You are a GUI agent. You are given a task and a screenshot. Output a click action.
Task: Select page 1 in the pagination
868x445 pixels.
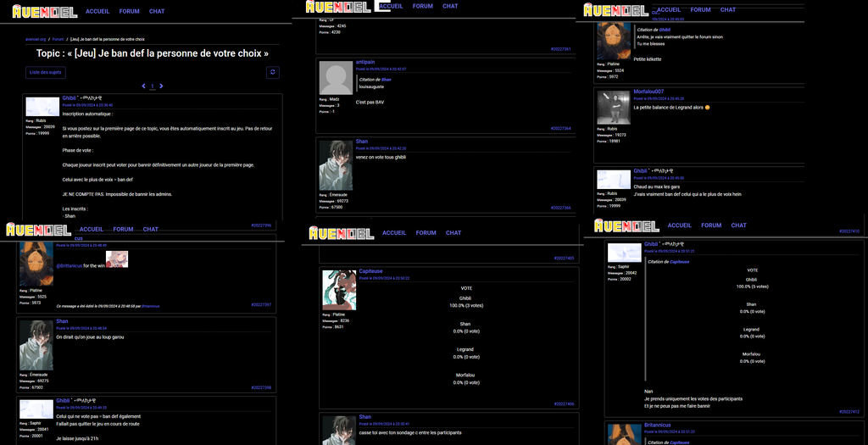tap(153, 86)
